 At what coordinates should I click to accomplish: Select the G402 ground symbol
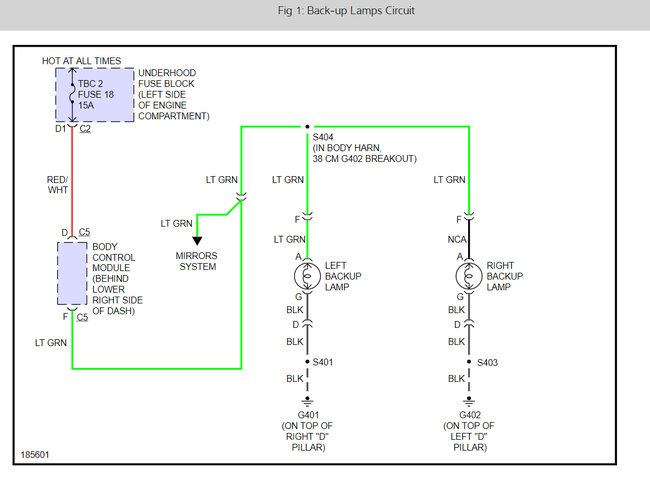click(469, 401)
